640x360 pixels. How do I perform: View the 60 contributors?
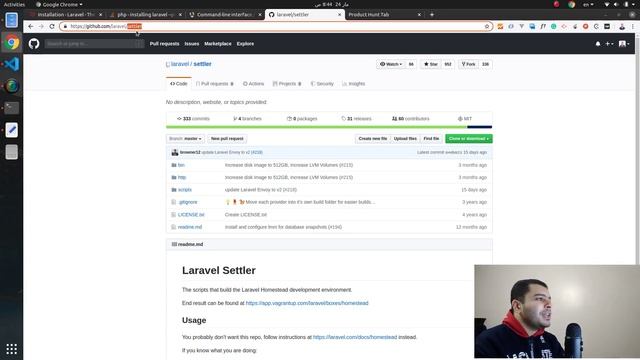[x=411, y=118]
